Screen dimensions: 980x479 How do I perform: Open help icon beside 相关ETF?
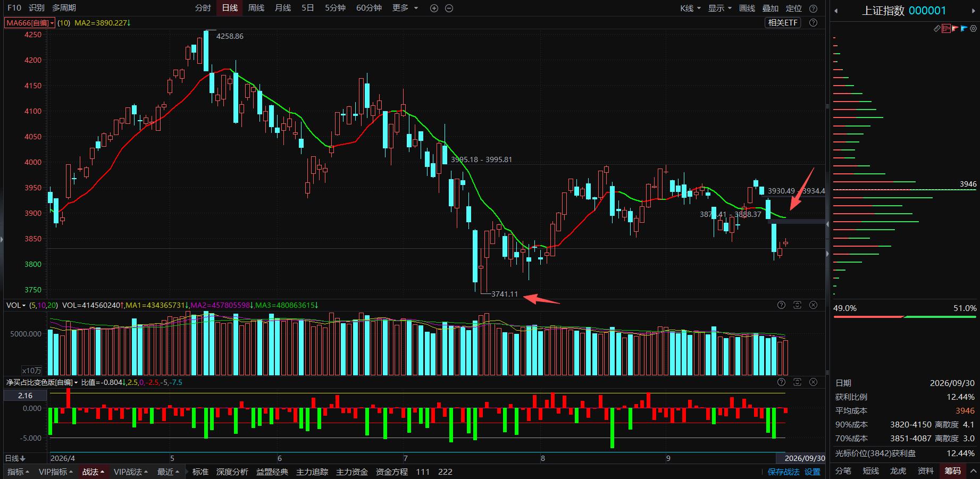click(813, 22)
